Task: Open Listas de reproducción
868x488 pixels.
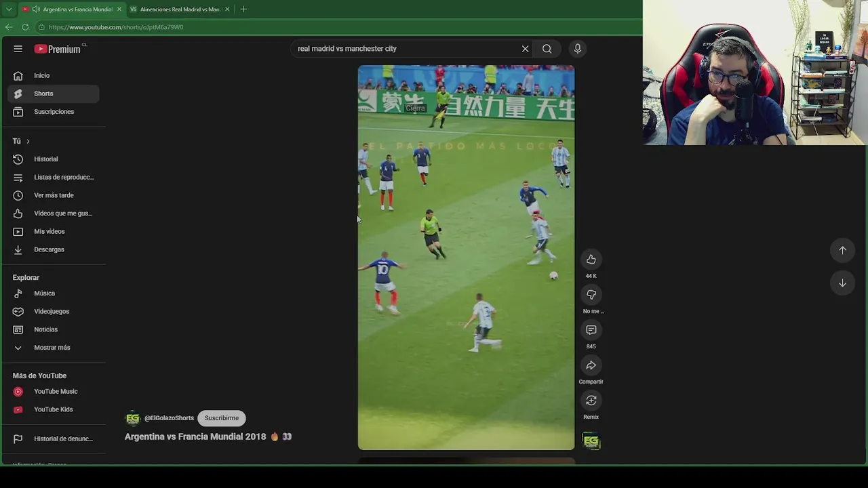Action: click(54, 177)
